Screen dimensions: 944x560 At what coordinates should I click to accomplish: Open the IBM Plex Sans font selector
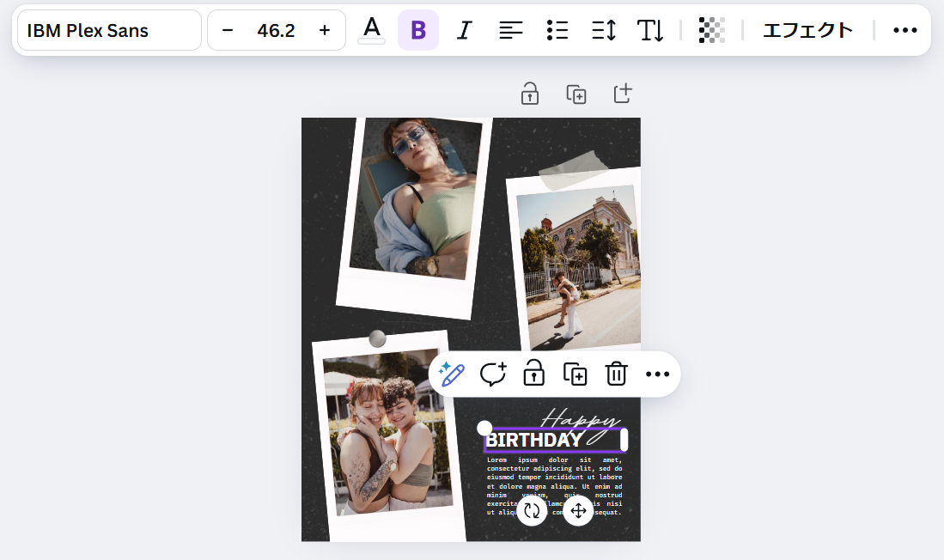pos(109,31)
